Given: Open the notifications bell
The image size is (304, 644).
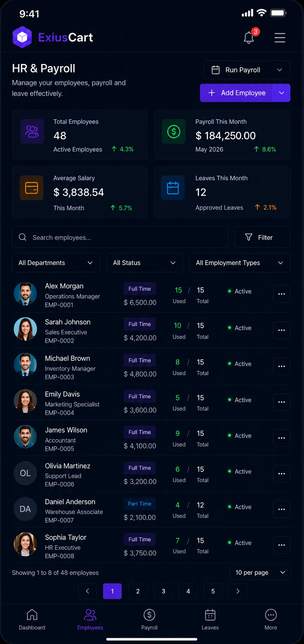Looking at the screenshot, I should coord(249,37).
